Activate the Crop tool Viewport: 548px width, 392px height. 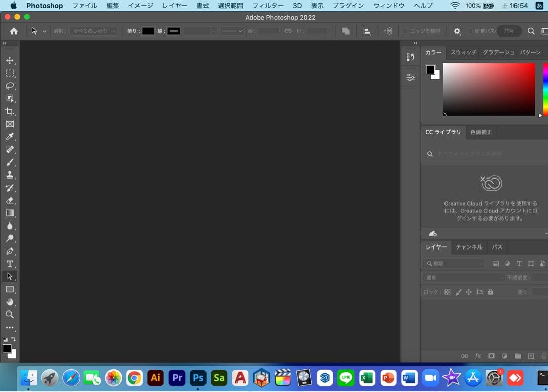point(10,111)
